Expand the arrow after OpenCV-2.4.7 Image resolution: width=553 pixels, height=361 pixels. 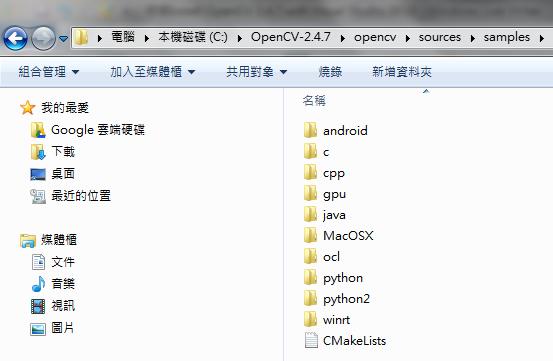click(x=342, y=38)
